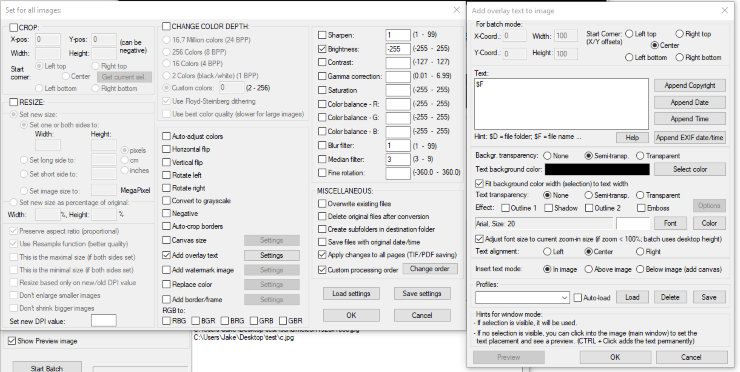Cancel the Add overlay text dialog

pos(690,357)
